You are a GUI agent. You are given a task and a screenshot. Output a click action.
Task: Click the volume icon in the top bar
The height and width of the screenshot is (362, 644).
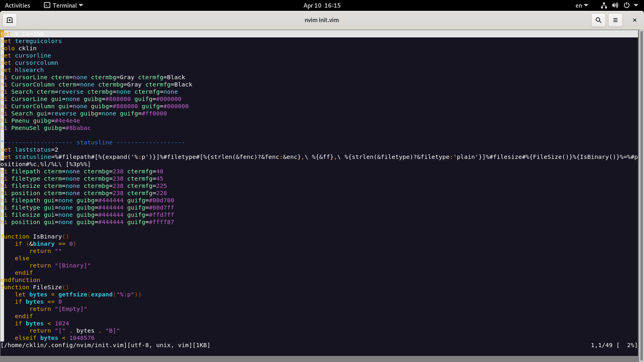point(615,5)
